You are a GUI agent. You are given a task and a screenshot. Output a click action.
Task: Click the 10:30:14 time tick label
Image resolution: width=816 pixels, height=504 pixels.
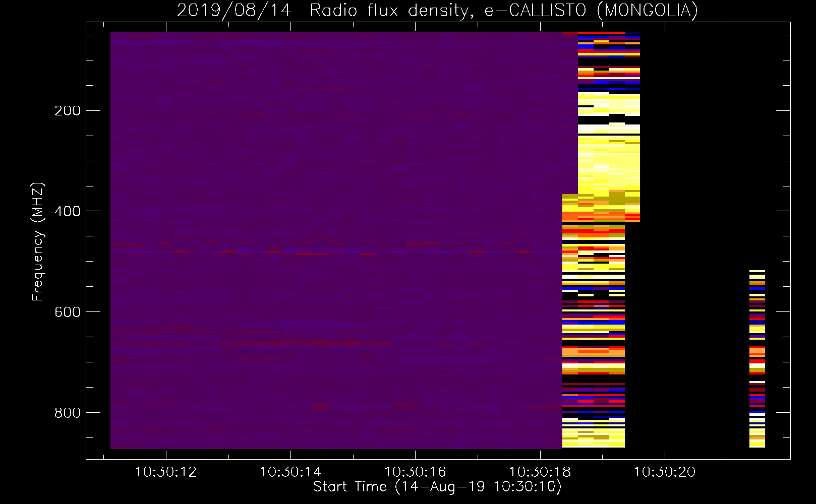click(290, 472)
